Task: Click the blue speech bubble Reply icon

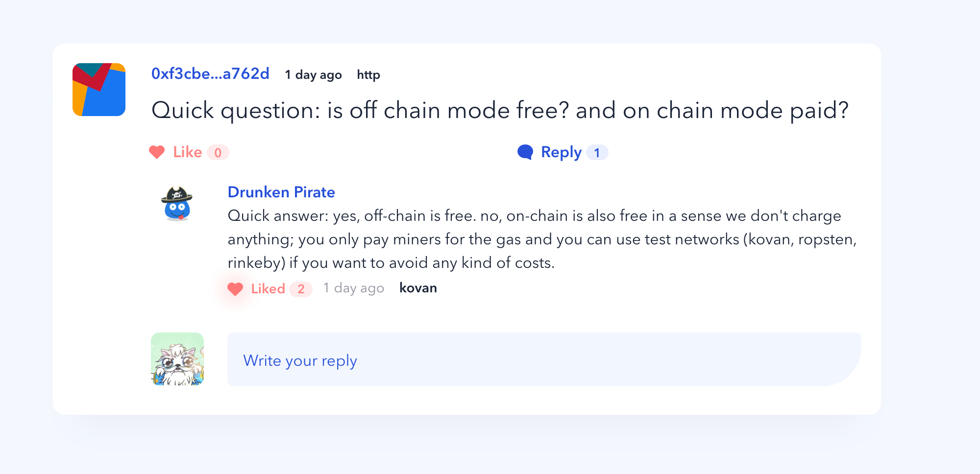Action: coord(525,152)
